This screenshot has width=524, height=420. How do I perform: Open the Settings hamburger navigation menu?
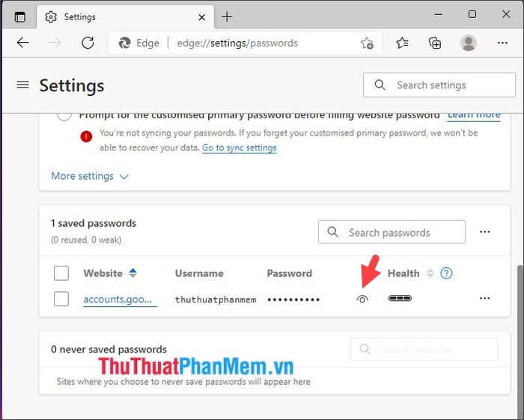click(x=22, y=85)
